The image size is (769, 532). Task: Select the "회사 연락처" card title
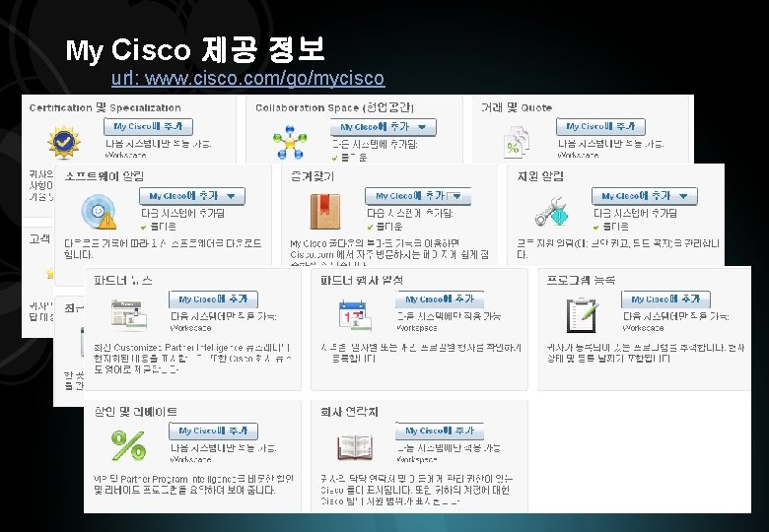click(349, 412)
